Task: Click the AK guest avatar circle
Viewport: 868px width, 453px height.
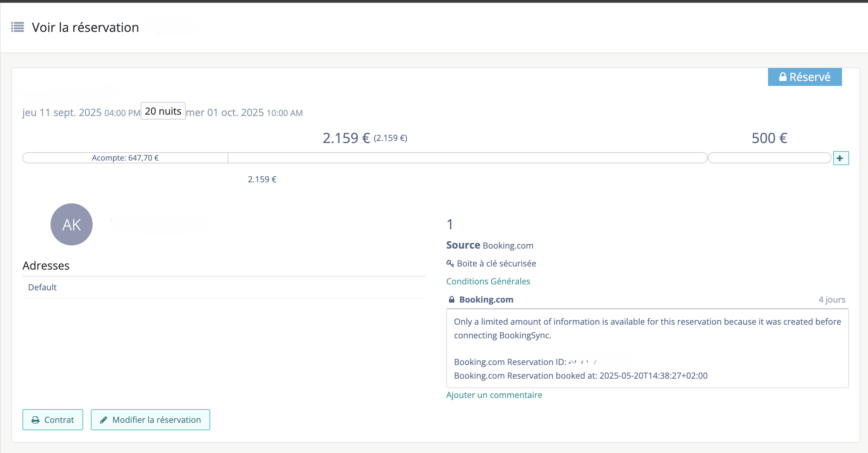Action: [x=72, y=224]
